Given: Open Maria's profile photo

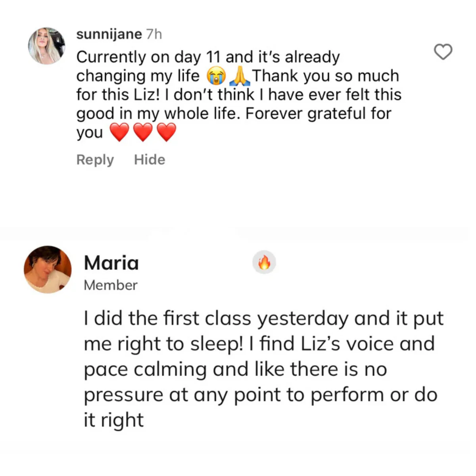Looking at the screenshot, I should pyautogui.click(x=48, y=269).
